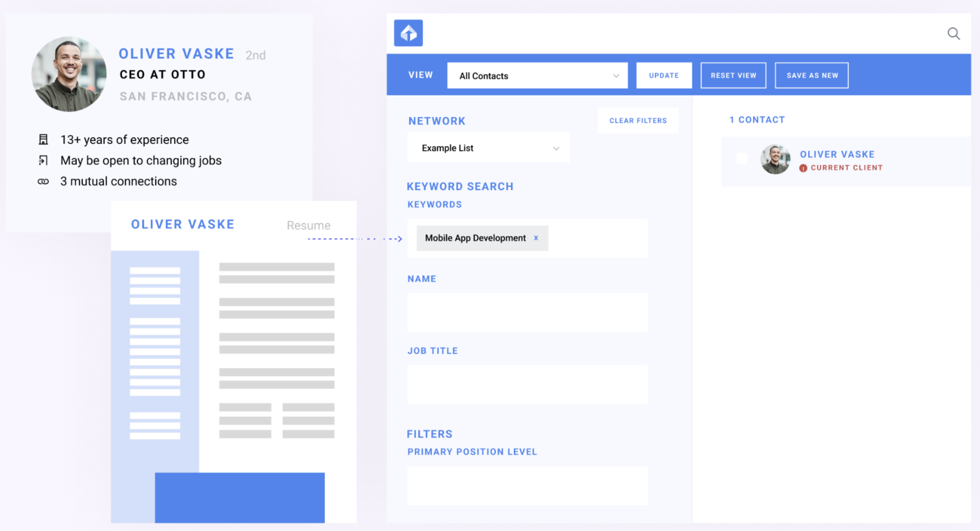The height and width of the screenshot is (531, 980).
Task: Click the Reset View button
Action: pyautogui.click(x=733, y=76)
